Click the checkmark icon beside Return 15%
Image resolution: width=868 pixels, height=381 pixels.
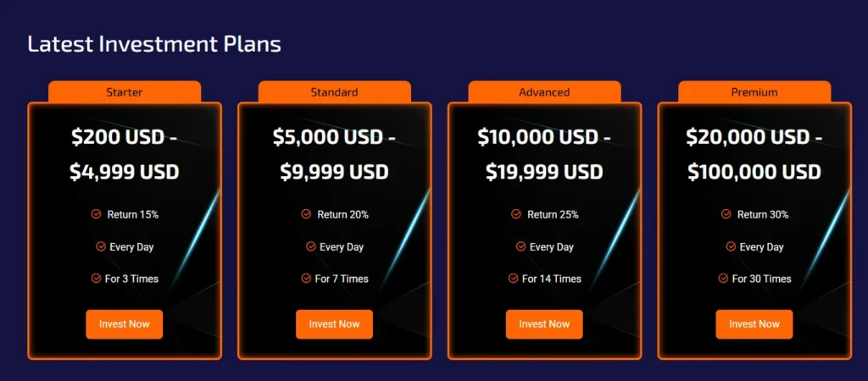[97, 214]
